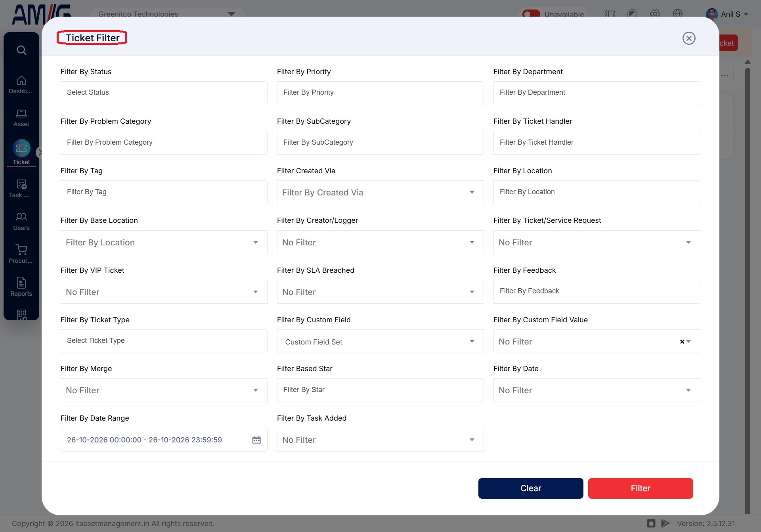Open Filter By SLA Breached dropdown

380,292
